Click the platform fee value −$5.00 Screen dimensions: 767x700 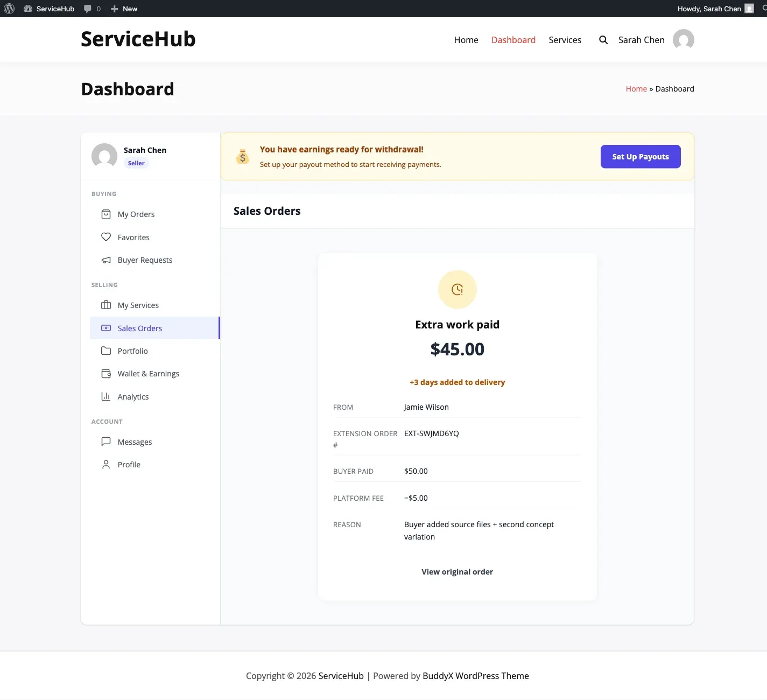coord(416,498)
